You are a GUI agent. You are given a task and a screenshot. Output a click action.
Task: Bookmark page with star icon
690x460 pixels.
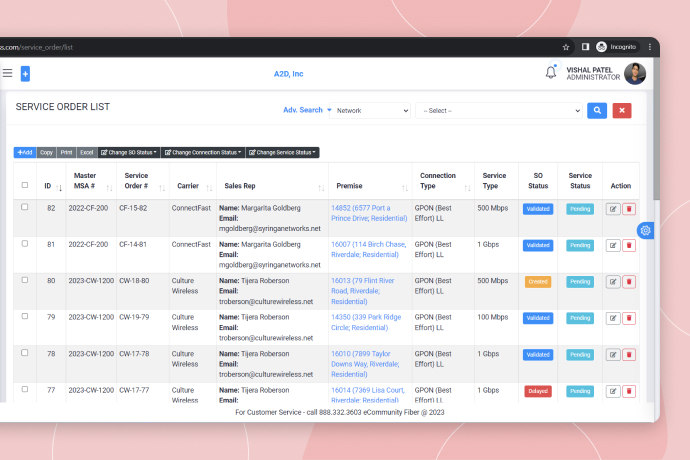(x=566, y=47)
